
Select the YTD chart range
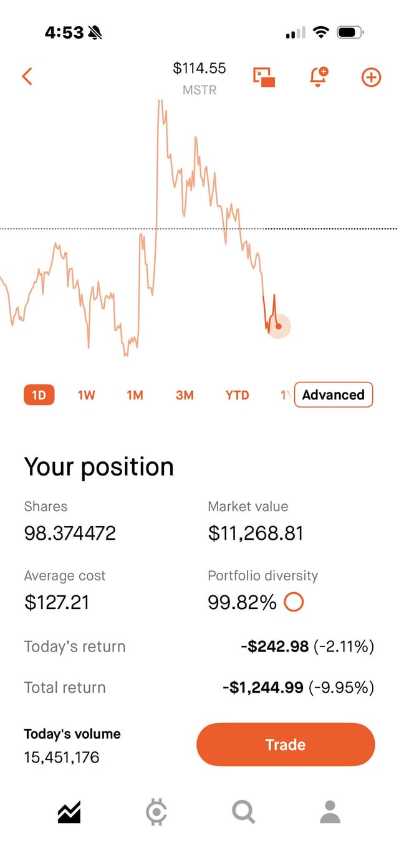[237, 395]
